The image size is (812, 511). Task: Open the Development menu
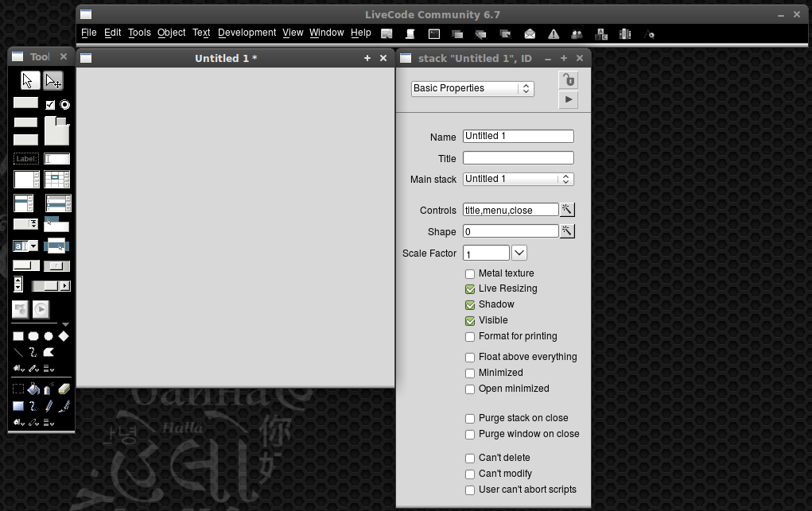point(247,33)
